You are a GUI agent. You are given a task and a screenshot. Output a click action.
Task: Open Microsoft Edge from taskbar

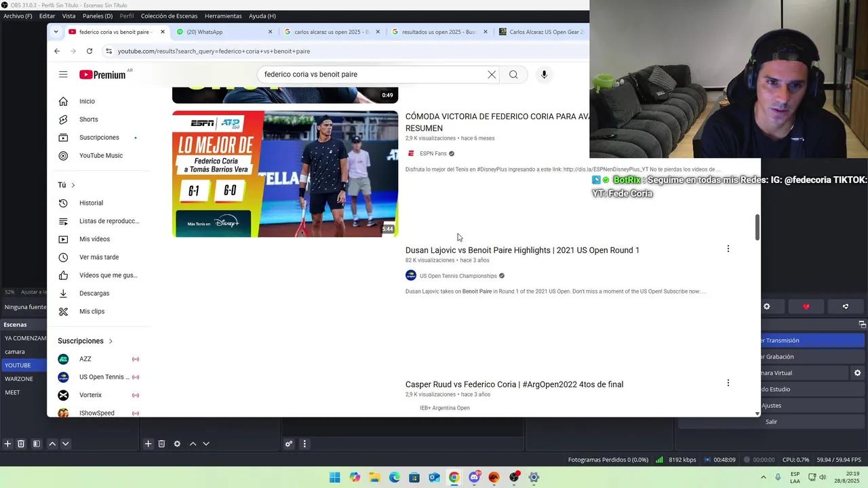point(395,477)
